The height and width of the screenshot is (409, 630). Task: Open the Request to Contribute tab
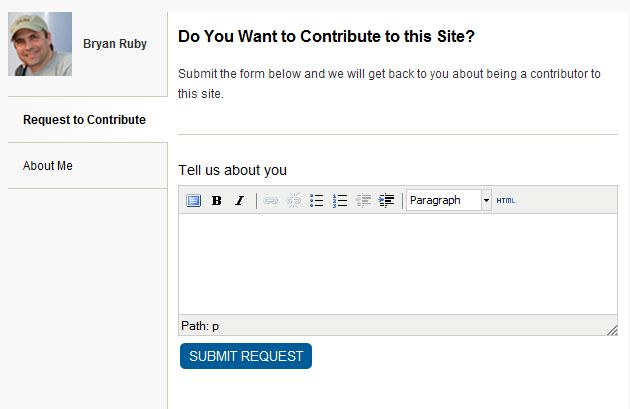tap(84, 120)
